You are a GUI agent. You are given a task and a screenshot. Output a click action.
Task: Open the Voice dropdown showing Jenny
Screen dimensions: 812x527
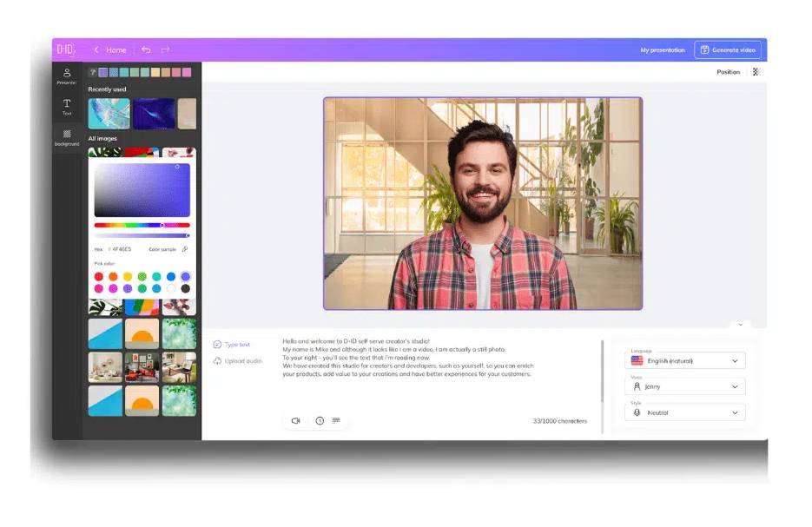pyautogui.click(x=684, y=386)
